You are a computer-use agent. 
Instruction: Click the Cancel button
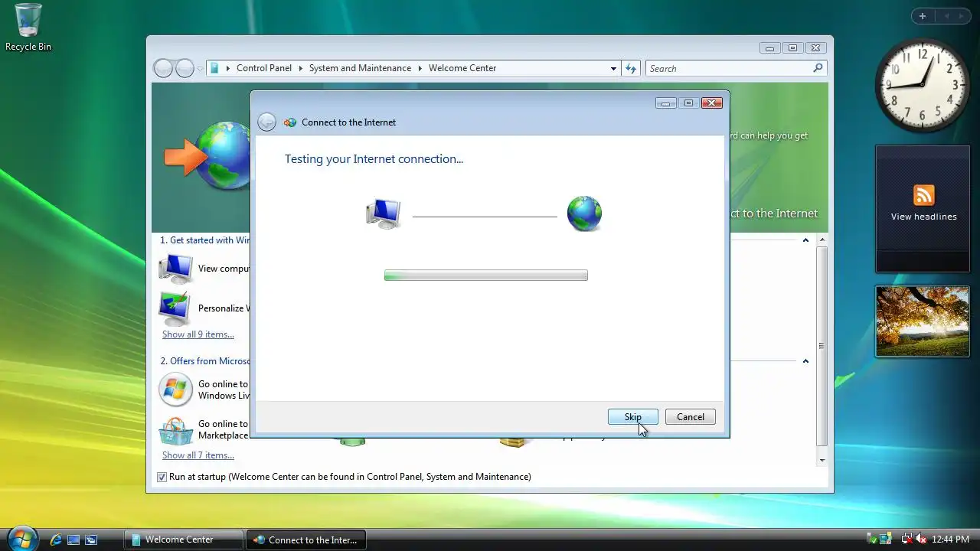pyautogui.click(x=691, y=417)
